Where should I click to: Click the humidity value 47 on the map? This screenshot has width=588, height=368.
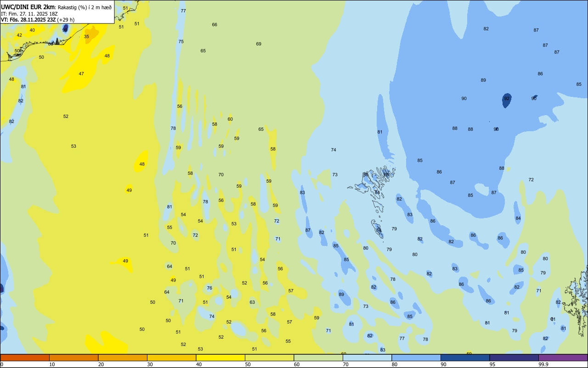(x=81, y=73)
